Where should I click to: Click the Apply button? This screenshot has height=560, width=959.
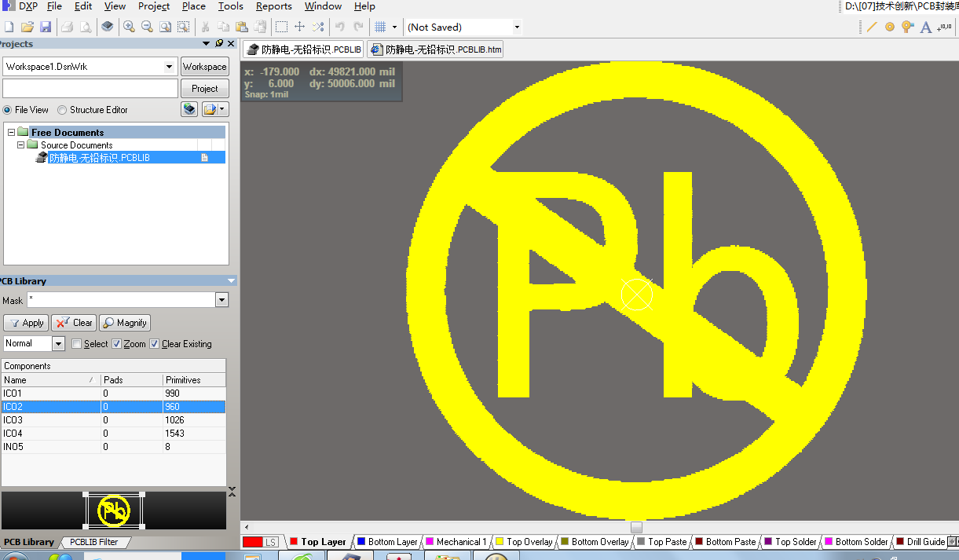[26, 323]
